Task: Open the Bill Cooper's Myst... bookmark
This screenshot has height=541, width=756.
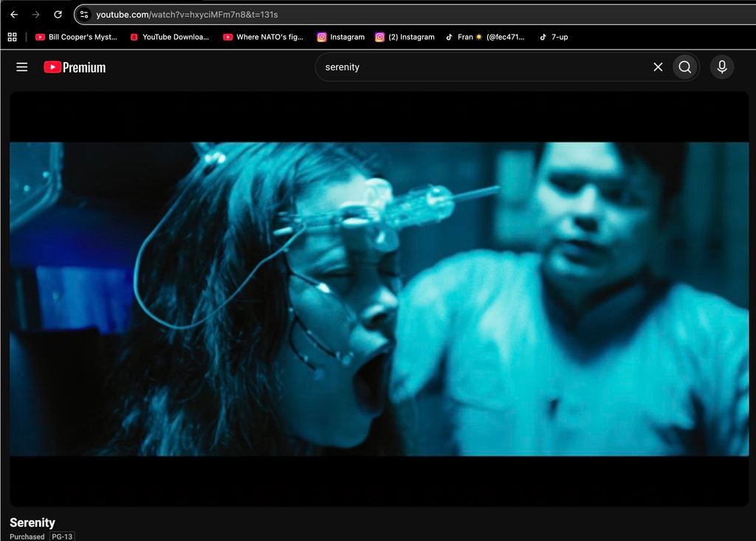Action: coord(76,37)
